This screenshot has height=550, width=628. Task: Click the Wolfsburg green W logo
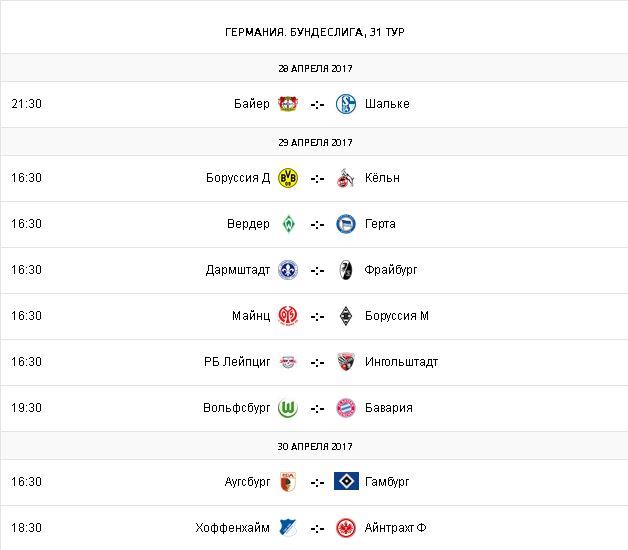coord(289,408)
